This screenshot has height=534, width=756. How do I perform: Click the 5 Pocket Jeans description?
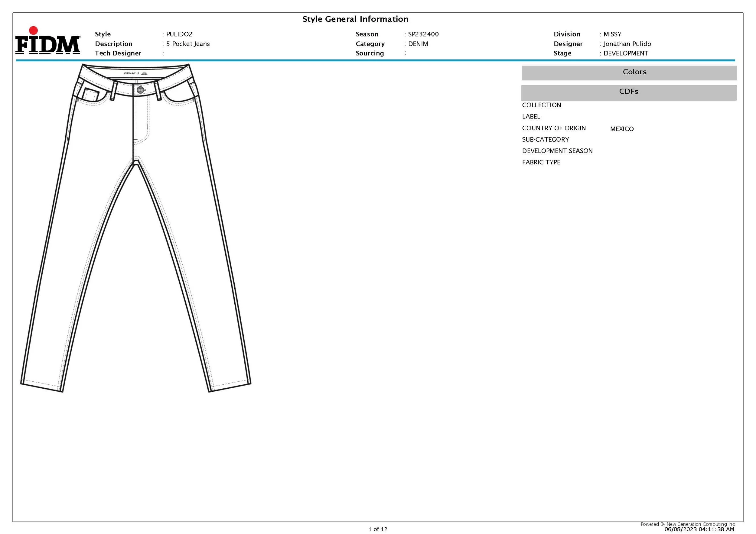tap(188, 44)
